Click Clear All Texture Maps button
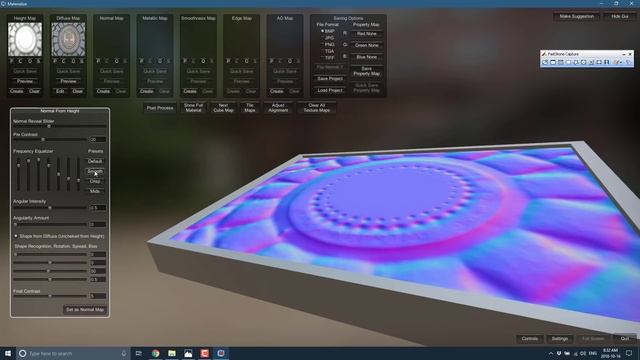This screenshot has width=640, height=360. (x=317, y=108)
